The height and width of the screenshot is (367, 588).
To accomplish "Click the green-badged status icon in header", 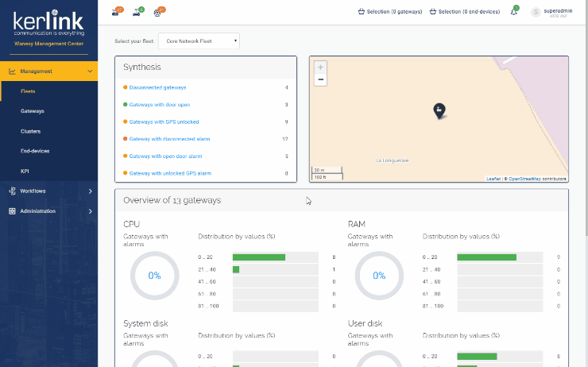I will coord(138,12).
